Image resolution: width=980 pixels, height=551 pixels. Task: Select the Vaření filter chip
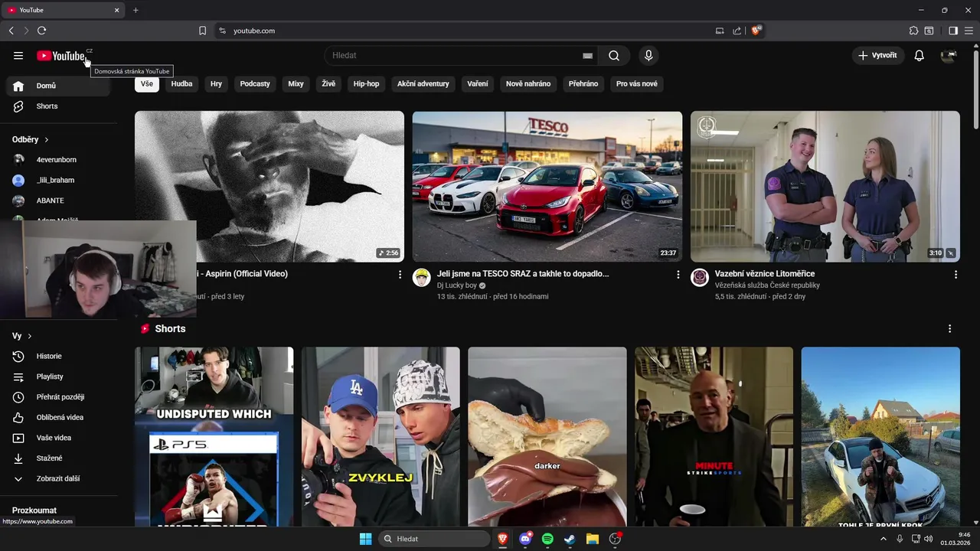pyautogui.click(x=478, y=83)
